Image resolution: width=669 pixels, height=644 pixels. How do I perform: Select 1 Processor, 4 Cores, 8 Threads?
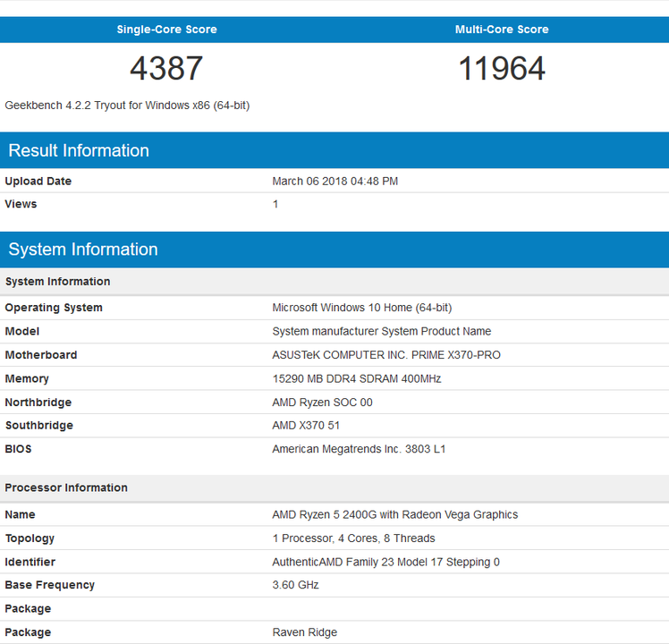(353, 538)
